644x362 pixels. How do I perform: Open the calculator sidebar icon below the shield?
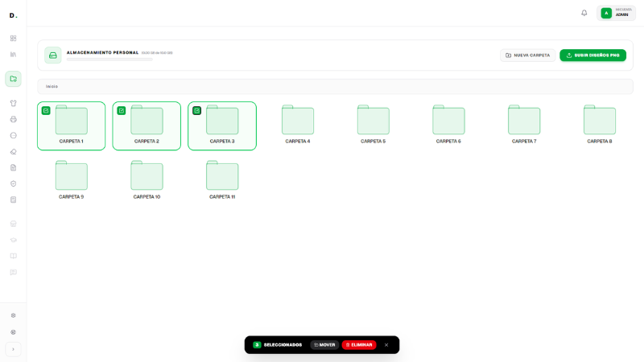pos(13,200)
